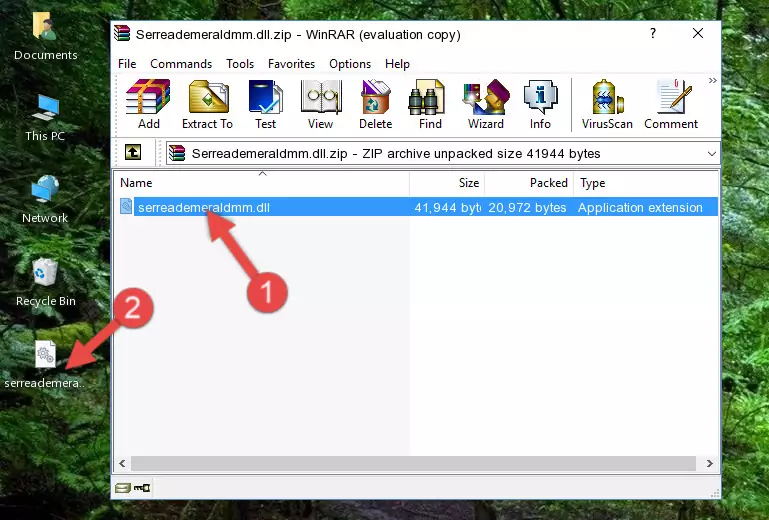Select the Documents desktop icon

pyautogui.click(x=45, y=37)
